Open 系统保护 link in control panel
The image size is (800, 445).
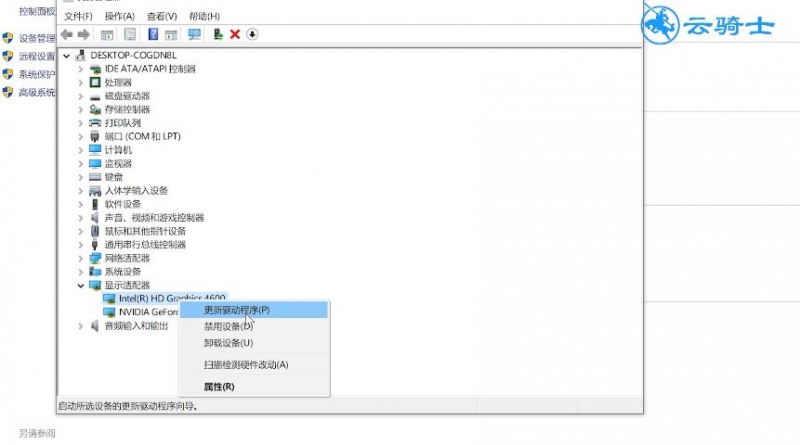click(37, 75)
